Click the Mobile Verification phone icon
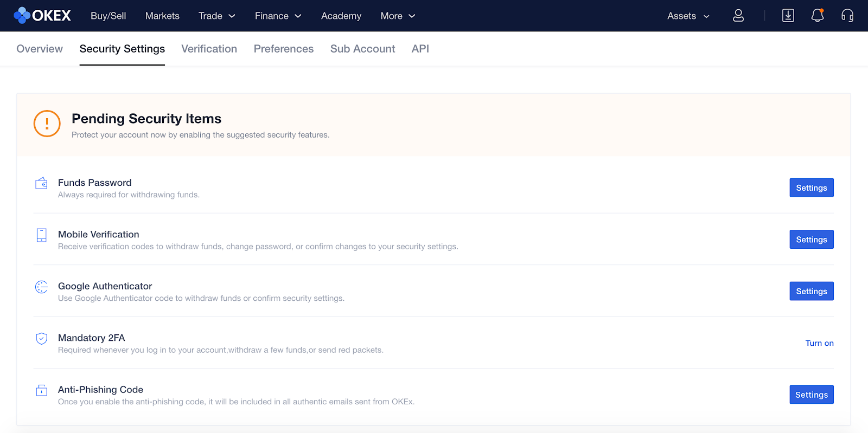The image size is (868, 433). [41, 235]
